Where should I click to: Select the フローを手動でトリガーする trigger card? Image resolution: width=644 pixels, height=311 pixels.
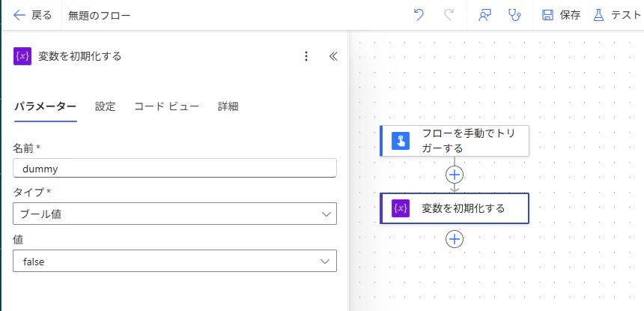pos(455,141)
